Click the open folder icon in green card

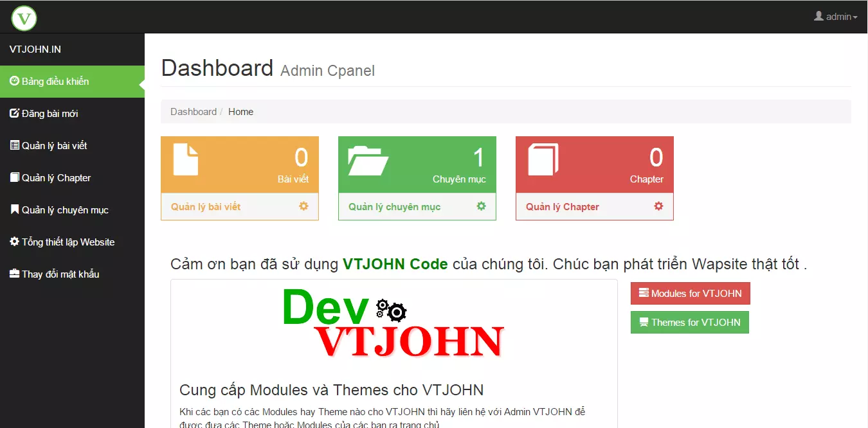tap(368, 161)
